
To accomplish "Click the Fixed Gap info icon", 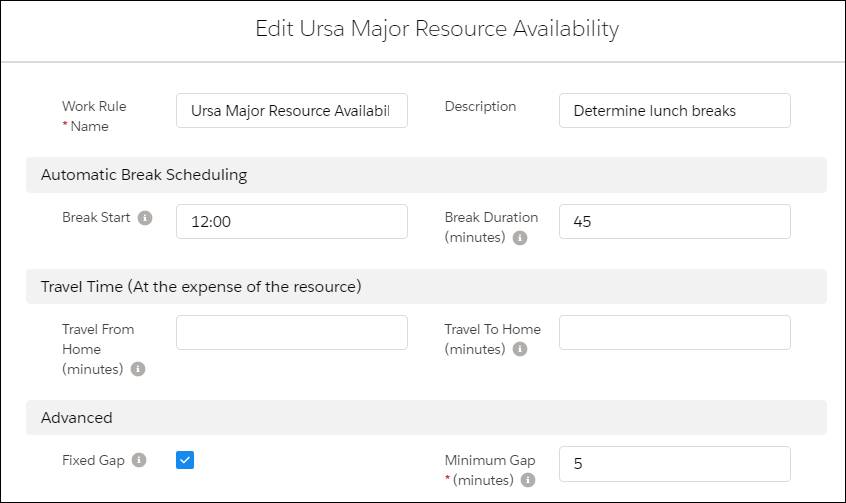I will (x=139, y=460).
